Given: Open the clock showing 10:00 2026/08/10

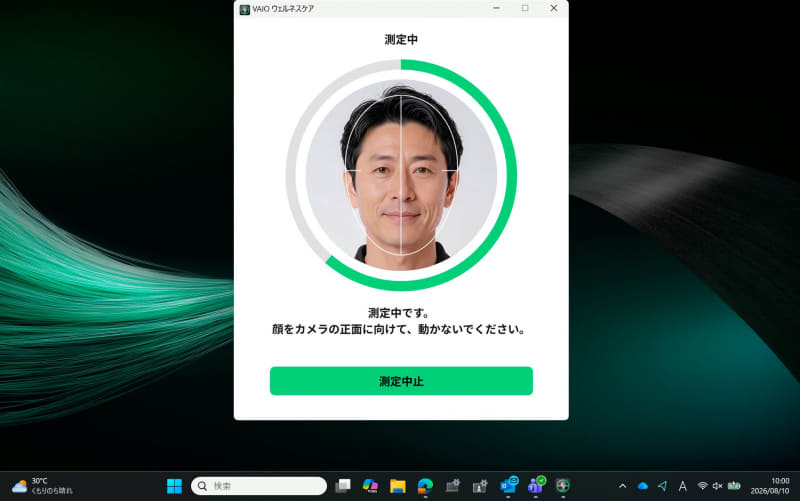Looking at the screenshot, I should tap(769, 486).
